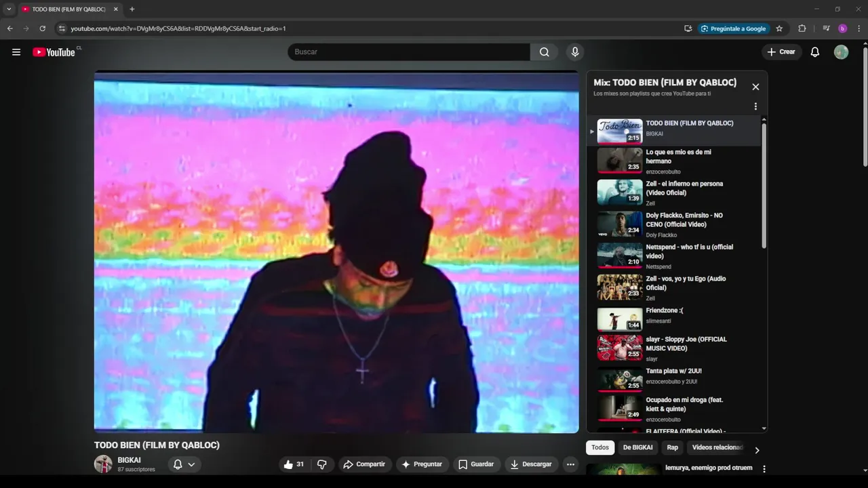This screenshot has height=488, width=868.
Task: Click the Buscar search field
Action: click(409, 52)
